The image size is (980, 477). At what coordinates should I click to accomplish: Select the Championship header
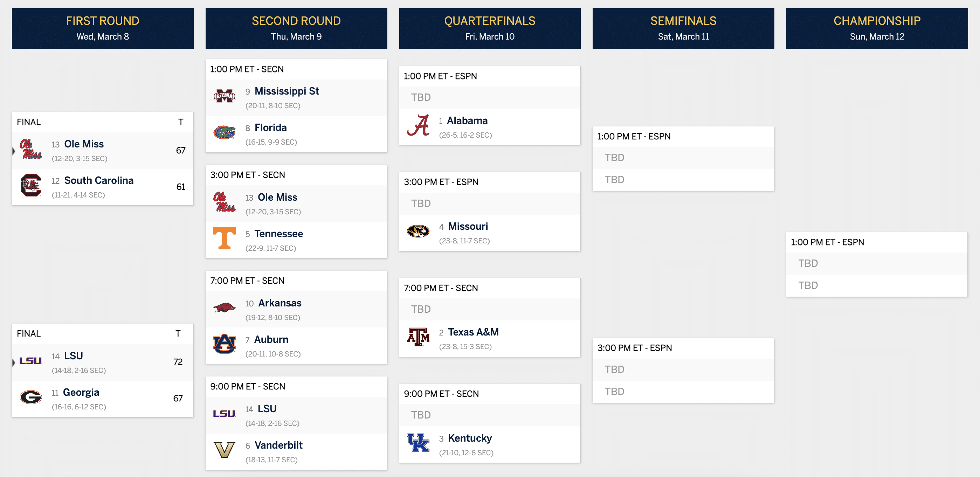[x=877, y=28]
